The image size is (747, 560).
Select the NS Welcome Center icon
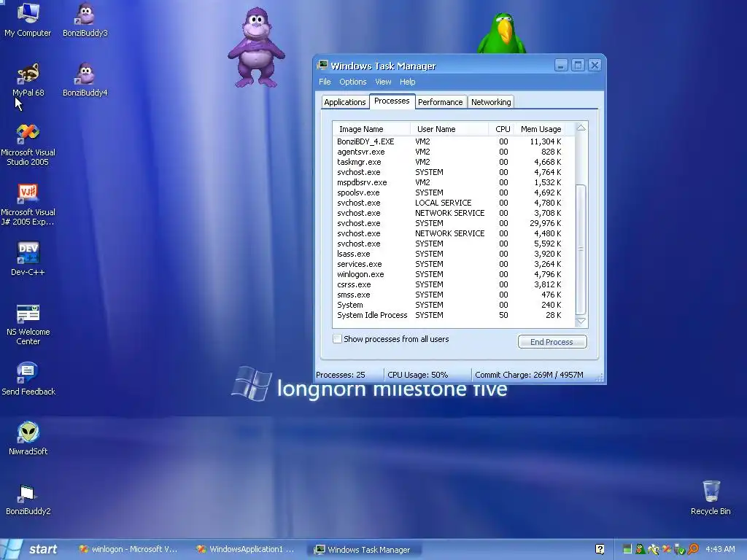click(28, 324)
